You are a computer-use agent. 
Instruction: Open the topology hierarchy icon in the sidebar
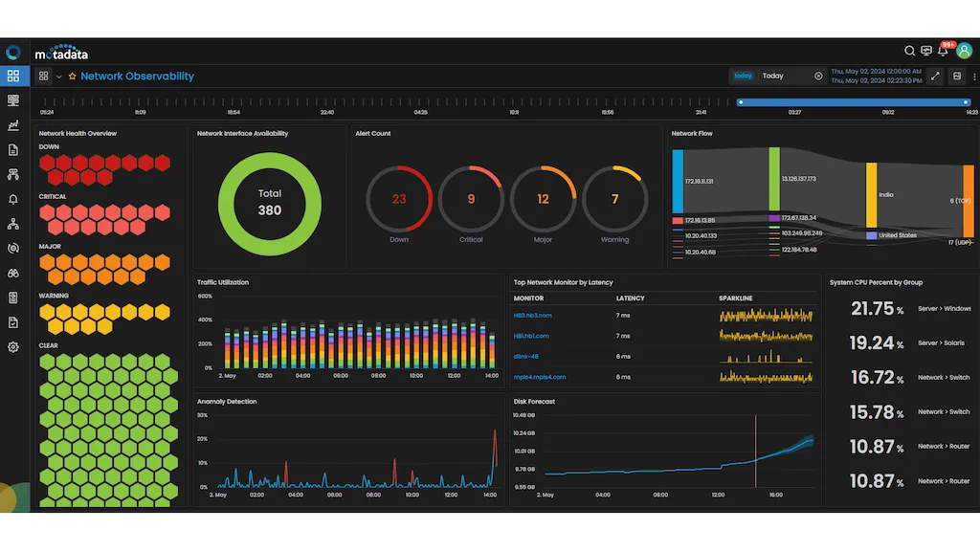13,224
